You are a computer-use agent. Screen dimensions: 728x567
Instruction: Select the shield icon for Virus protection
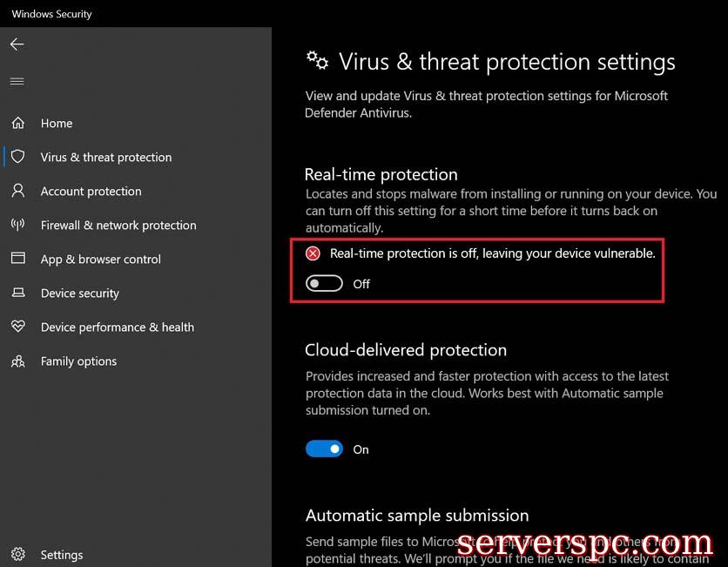[x=18, y=158]
